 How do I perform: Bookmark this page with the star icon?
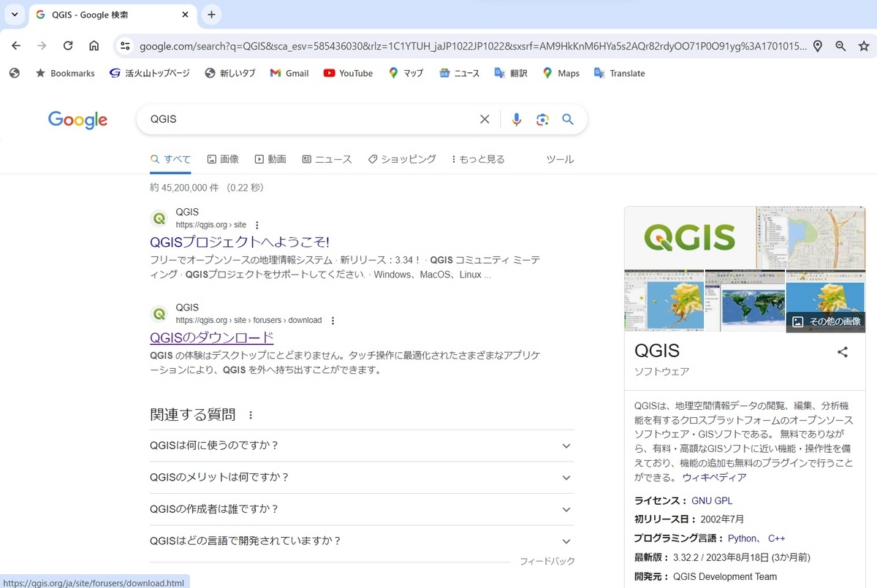(865, 46)
